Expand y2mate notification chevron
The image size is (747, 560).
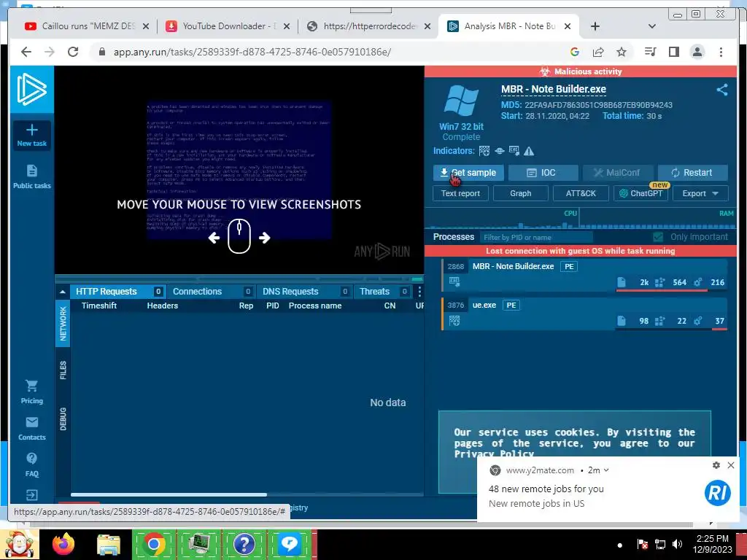coord(606,470)
